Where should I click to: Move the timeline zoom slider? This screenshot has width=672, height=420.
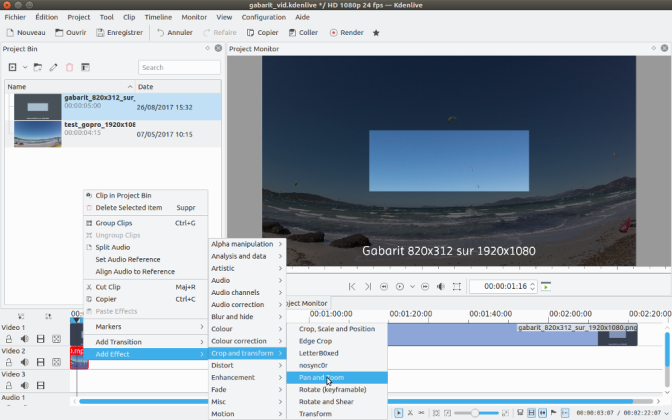pyautogui.click(x=474, y=413)
